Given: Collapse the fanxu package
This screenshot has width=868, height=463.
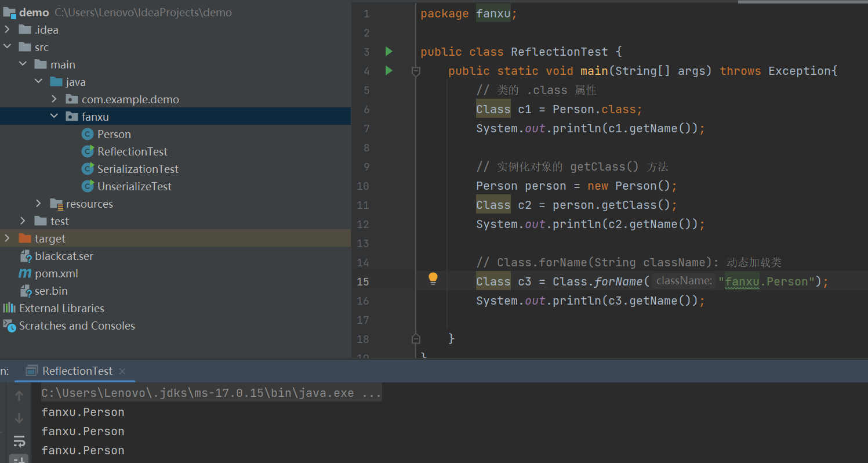Looking at the screenshot, I should [54, 117].
